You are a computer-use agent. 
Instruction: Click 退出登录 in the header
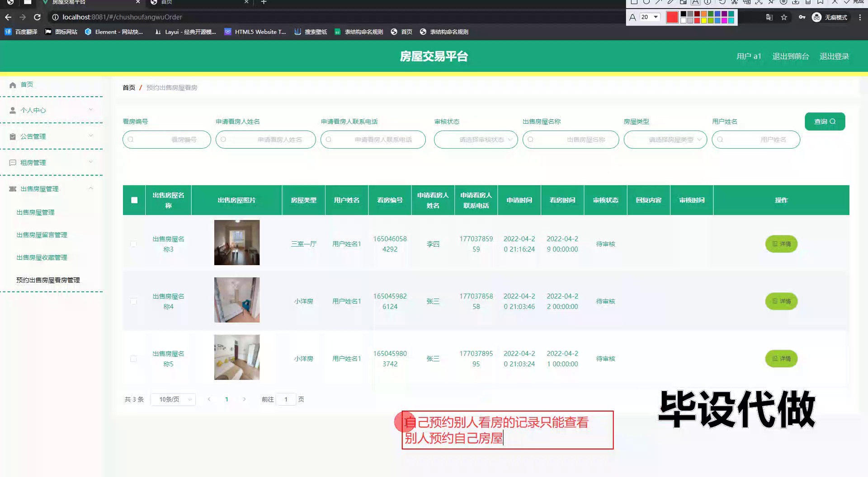point(834,56)
